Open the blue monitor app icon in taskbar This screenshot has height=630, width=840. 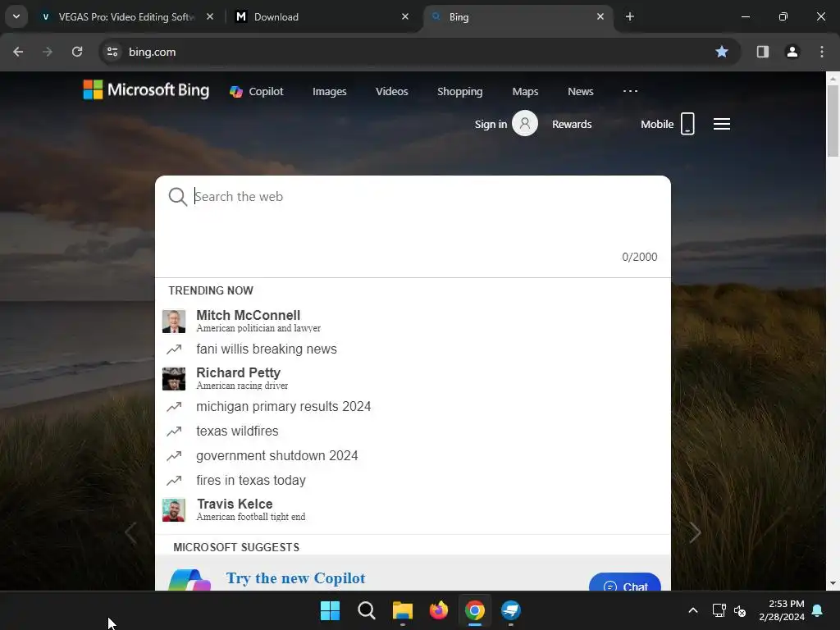point(511,610)
